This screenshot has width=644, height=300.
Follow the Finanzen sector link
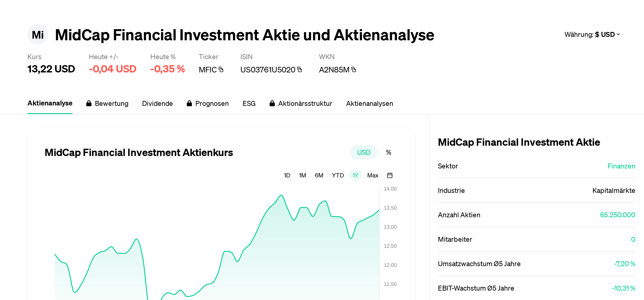pos(621,166)
